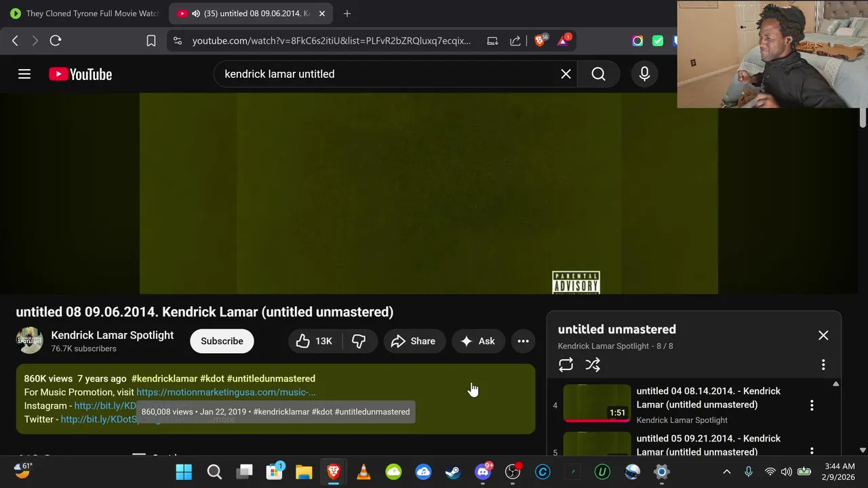Screen dimensions: 868x488
Task: Open Task View on taskbar
Action: pyautogui.click(x=245, y=472)
